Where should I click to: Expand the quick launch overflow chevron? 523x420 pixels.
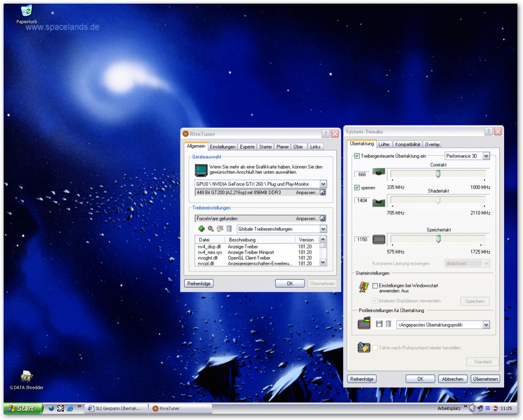point(79,406)
